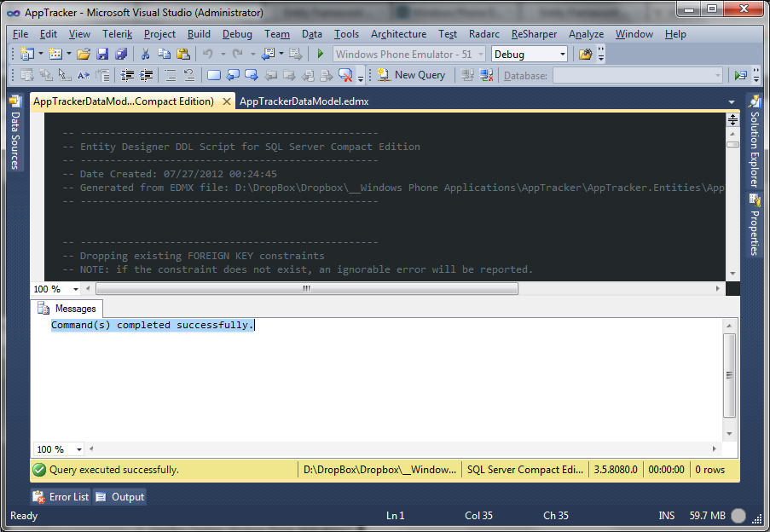Click the '3.5.8080.0' version status entry
The image size is (770, 532).
point(616,470)
